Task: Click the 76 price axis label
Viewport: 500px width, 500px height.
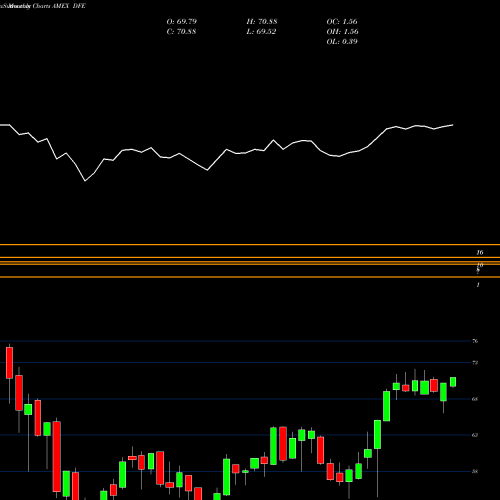Action: pyautogui.click(x=475, y=341)
